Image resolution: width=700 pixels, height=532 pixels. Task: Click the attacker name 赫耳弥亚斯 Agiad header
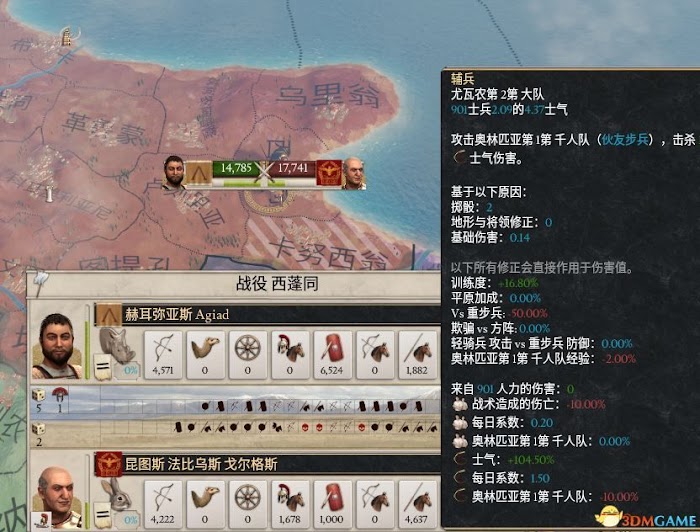pos(177,315)
